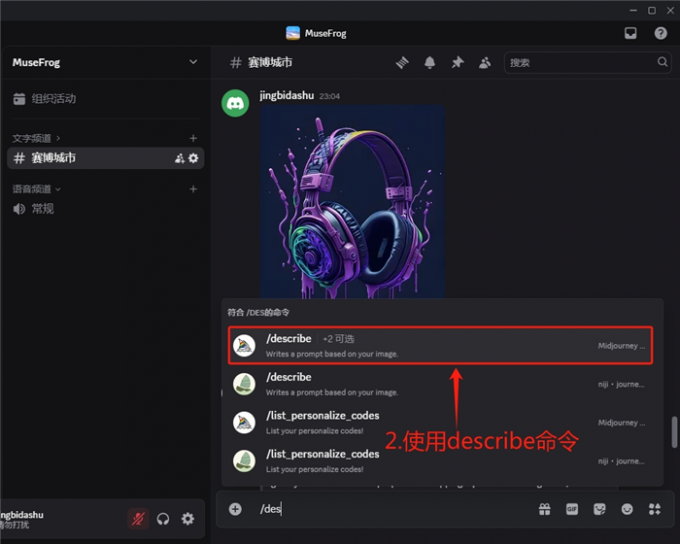Open user settings gear icon
This screenshot has width=680, height=544.
point(188,519)
